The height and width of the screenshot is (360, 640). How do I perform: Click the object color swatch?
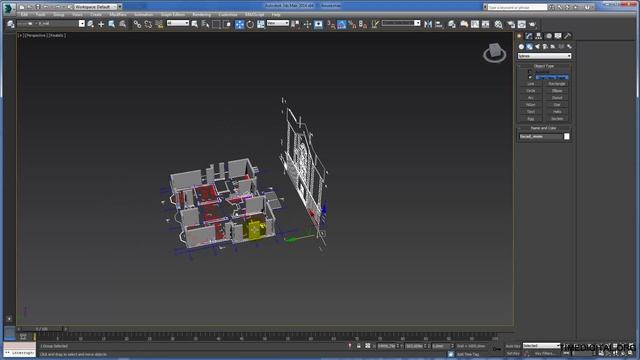pos(567,137)
